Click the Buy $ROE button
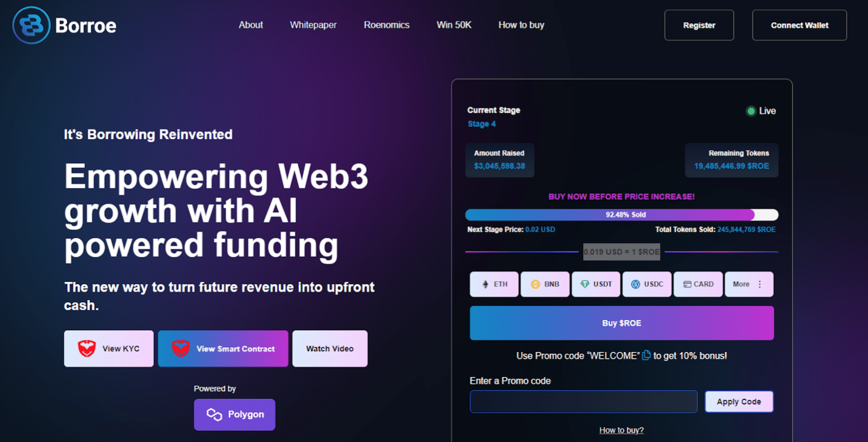The width and height of the screenshot is (868, 442). click(622, 323)
